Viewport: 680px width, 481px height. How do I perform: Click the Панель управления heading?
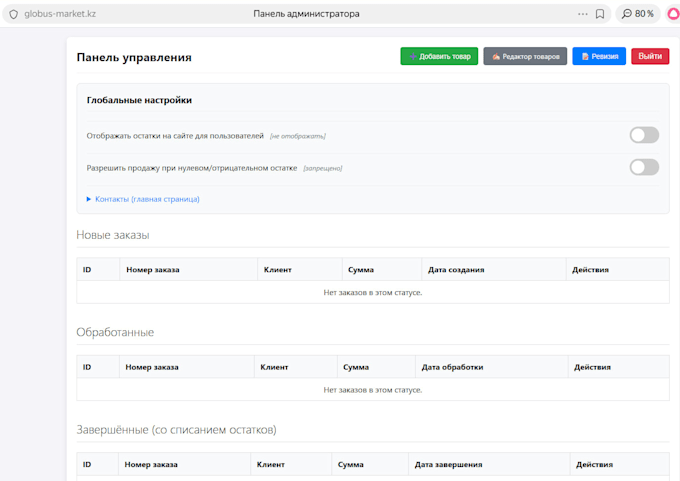tap(134, 57)
